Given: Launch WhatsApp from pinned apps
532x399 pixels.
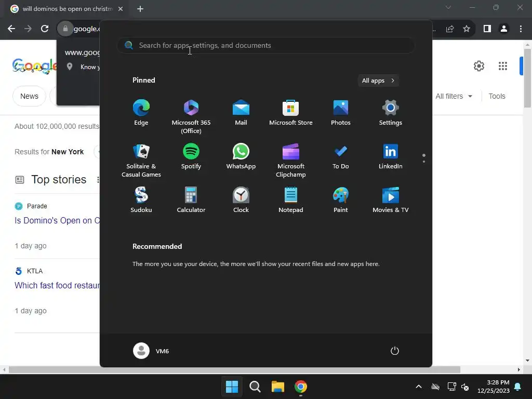Looking at the screenshot, I should click(241, 156).
